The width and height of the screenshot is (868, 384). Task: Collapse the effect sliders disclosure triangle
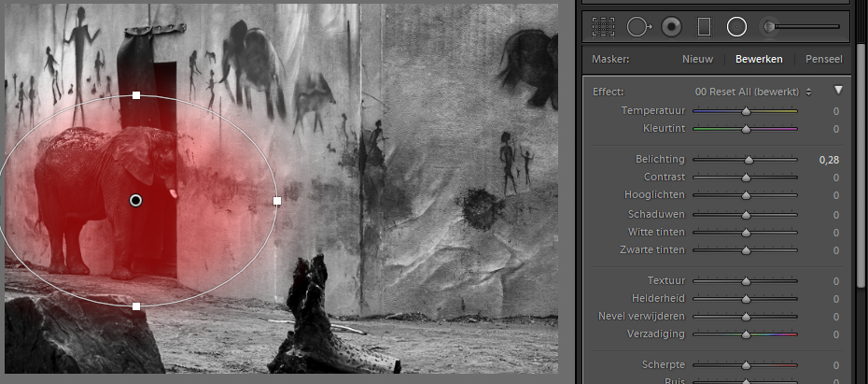(838, 91)
